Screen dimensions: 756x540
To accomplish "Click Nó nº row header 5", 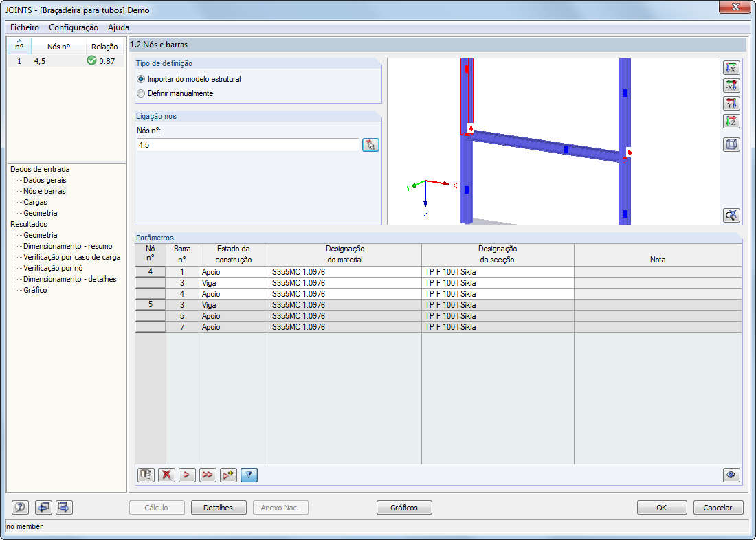I will pyautogui.click(x=151, y=305).
